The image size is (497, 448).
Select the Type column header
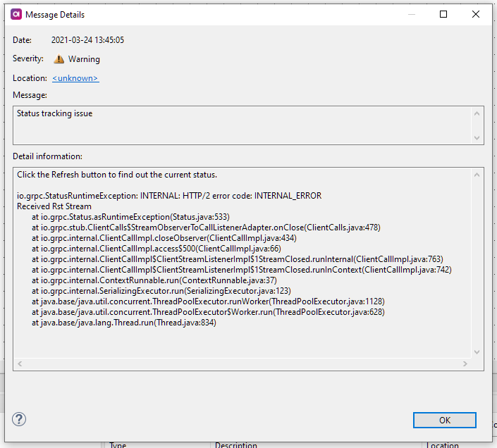click(118, 444)
